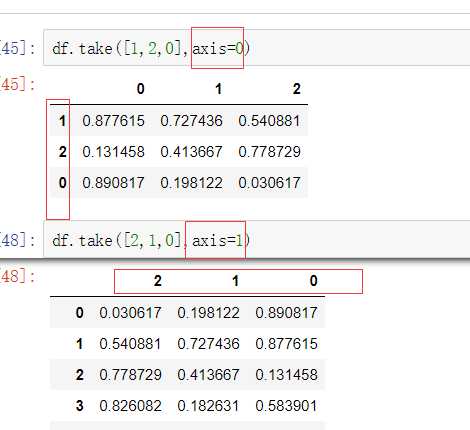The width and height of the screenshot is (470, 430).
Task: Select value 0.131458 in the Out[45] table
Action: tap(113, 152)
